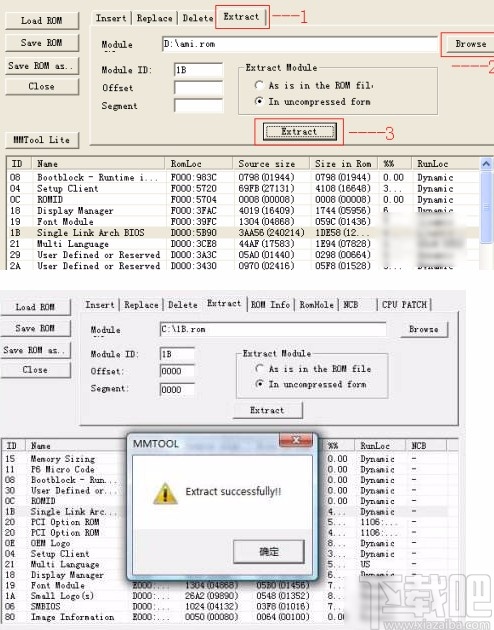Click Extract button in lower window
Screen dimensions: 494x630
[267, 410]
